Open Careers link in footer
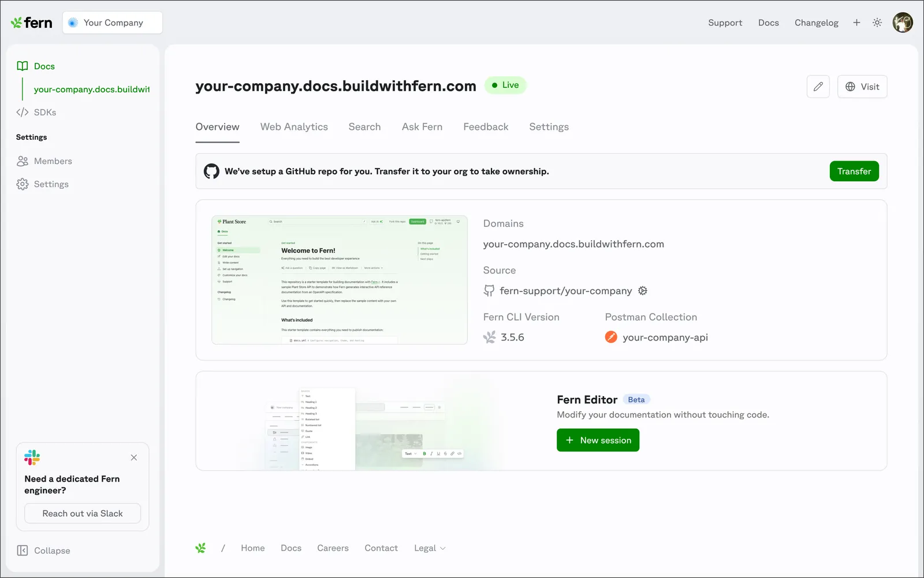This screenshot has width=924, height=578. tap(333, 548)
